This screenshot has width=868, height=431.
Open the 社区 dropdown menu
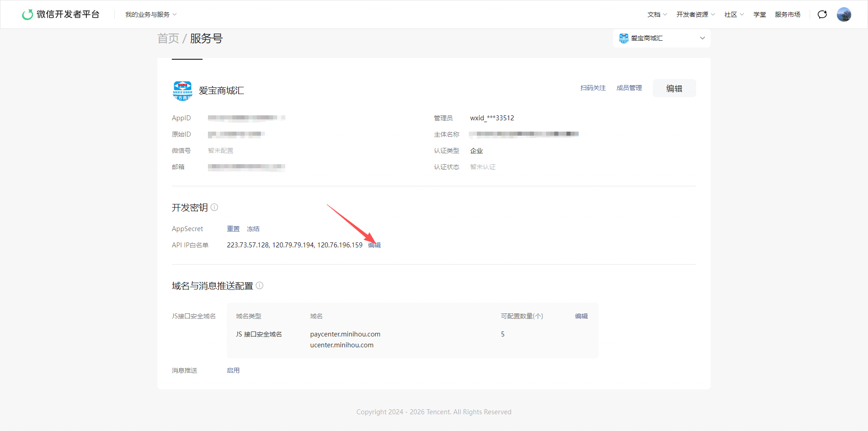point(734,14)
